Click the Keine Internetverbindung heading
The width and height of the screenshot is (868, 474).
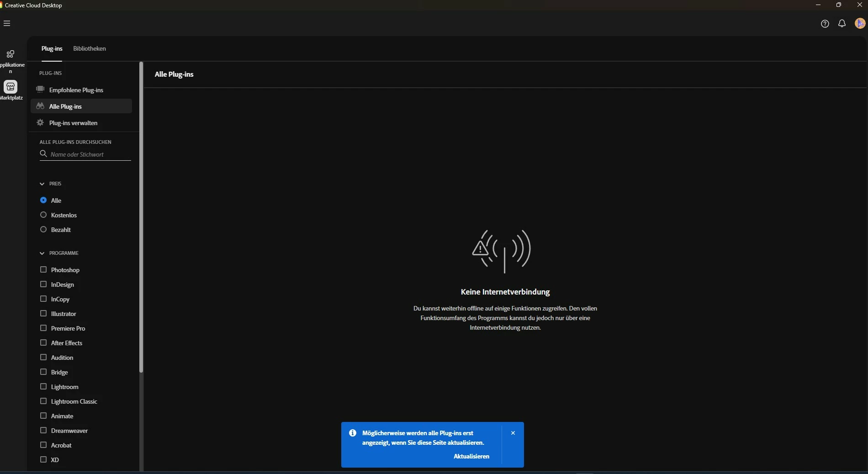pos(505,292)
